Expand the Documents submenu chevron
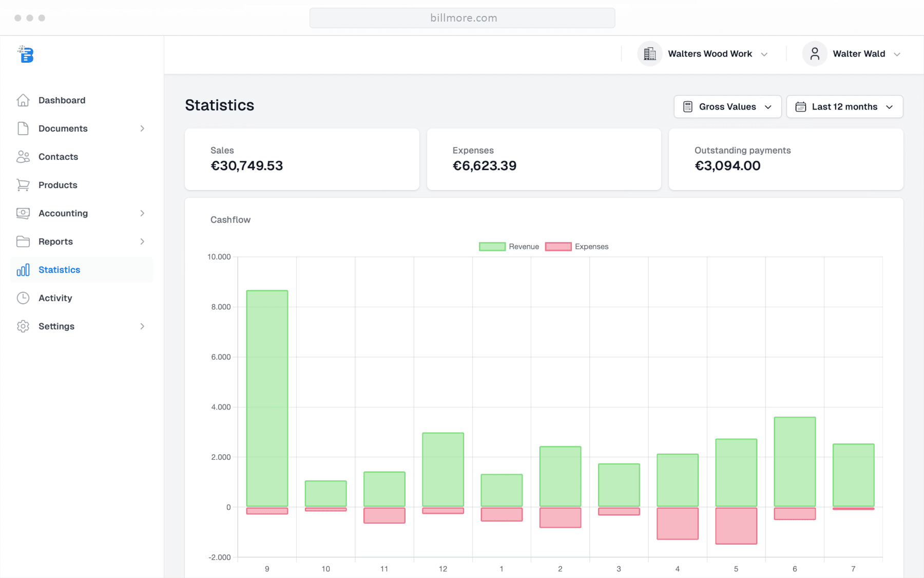The width and height of the screenshot is (924, 578). coord(142,128)
